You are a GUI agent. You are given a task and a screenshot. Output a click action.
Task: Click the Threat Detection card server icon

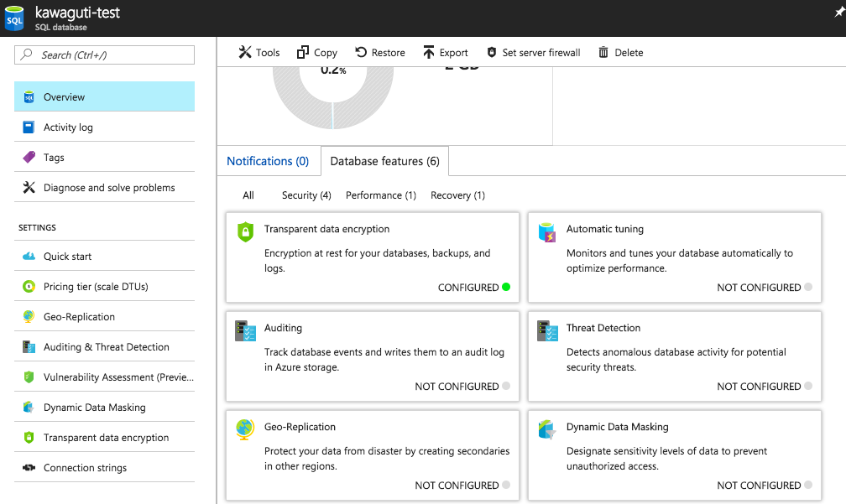coord(547,331)
